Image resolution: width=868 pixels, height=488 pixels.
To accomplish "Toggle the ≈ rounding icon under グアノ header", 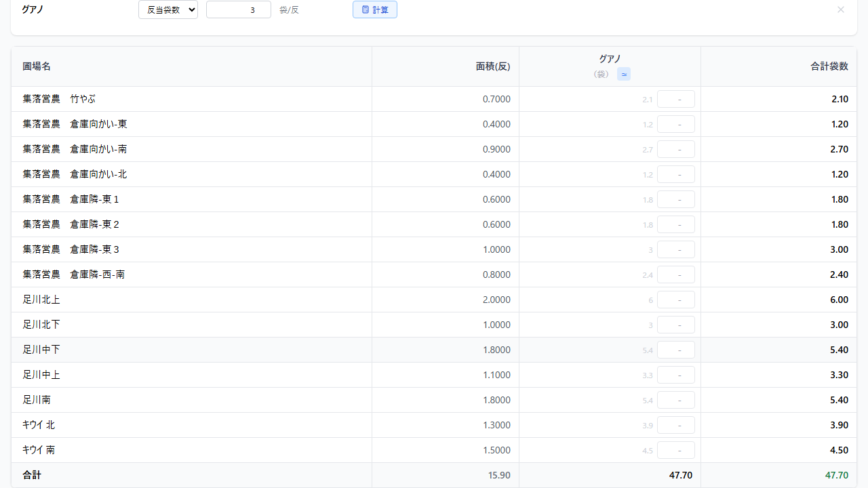I will coord(623,74).
